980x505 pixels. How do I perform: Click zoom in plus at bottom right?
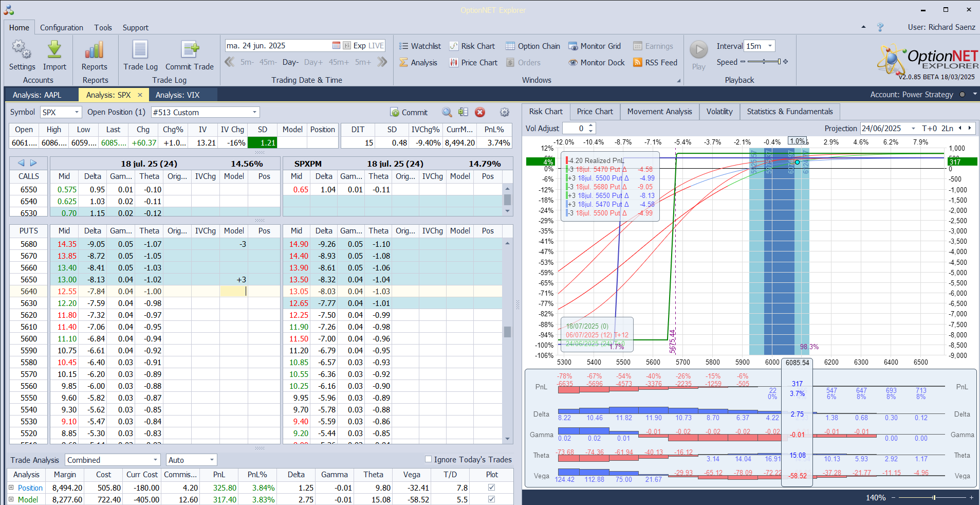(971, 497)
